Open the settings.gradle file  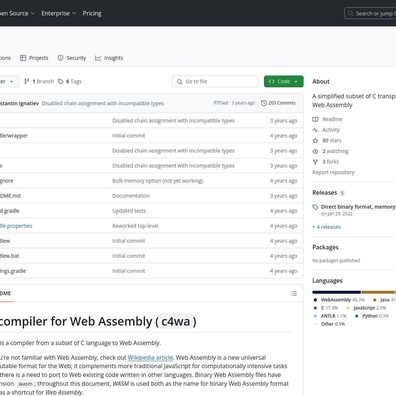(x=13, y=271)
